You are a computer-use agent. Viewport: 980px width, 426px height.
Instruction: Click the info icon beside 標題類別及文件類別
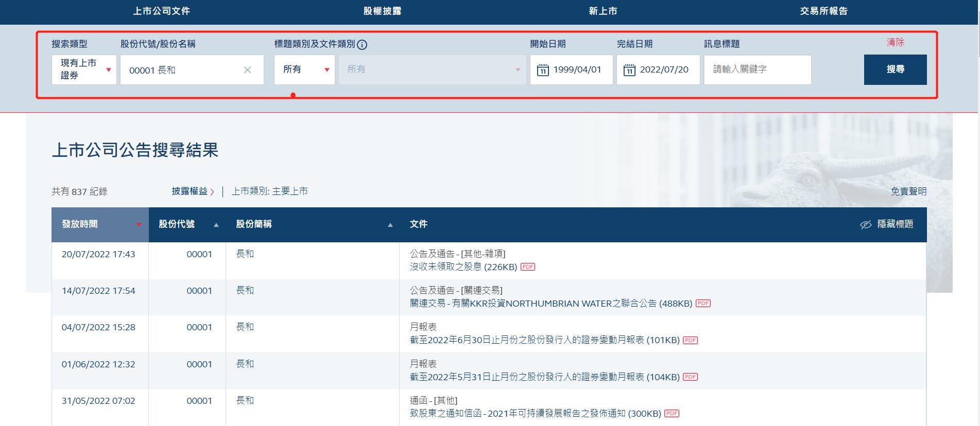(x=362, y=45)
